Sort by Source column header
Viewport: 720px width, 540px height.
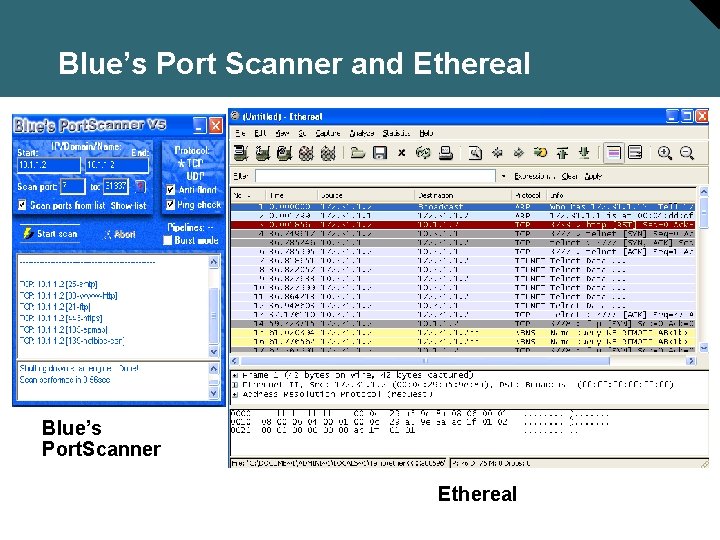(366, 195)
